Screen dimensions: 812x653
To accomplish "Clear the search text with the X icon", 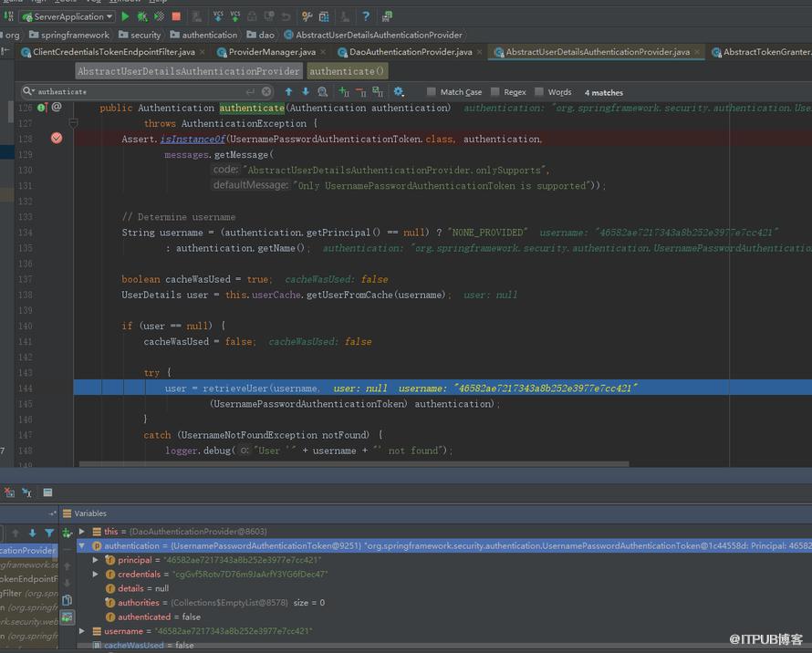I will pyautogui.click(x=266, y=92).
